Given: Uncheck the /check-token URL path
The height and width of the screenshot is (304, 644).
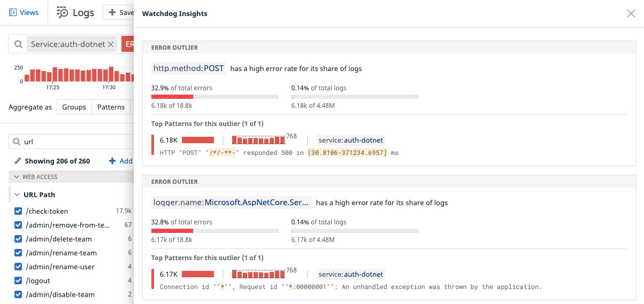Looking at the screenshot, I should [18, 211].
